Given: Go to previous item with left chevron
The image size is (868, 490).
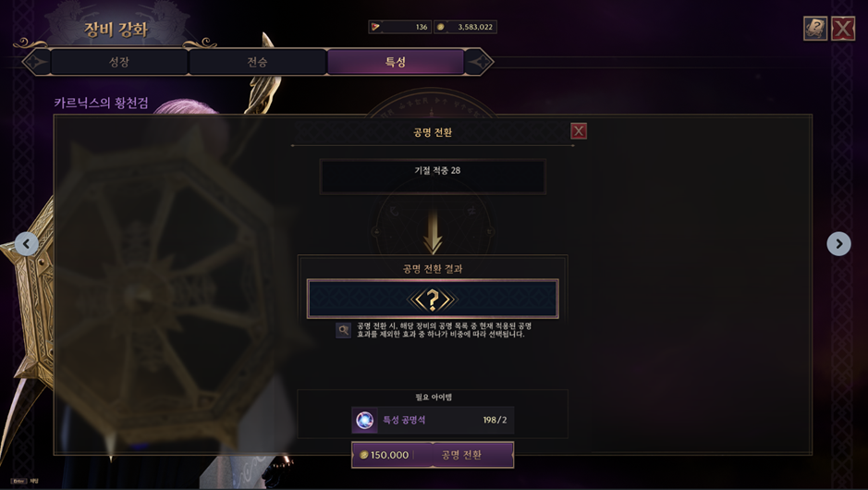Looking at the screenshot, I should point(27,244).
